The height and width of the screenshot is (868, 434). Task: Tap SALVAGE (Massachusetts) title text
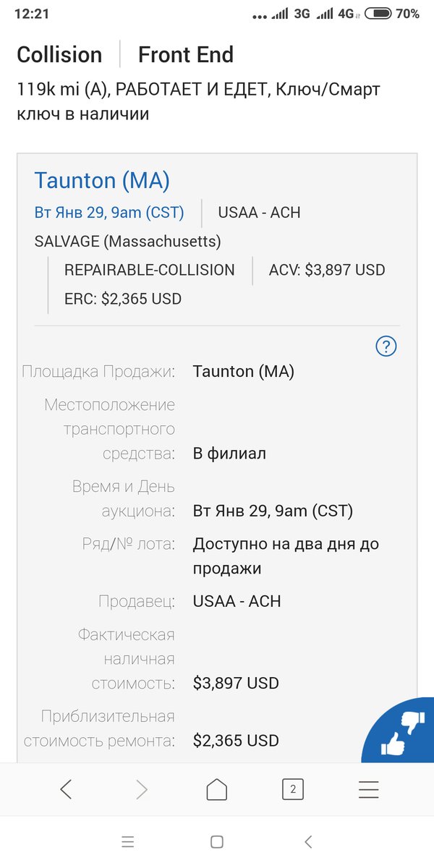[128, 241]
